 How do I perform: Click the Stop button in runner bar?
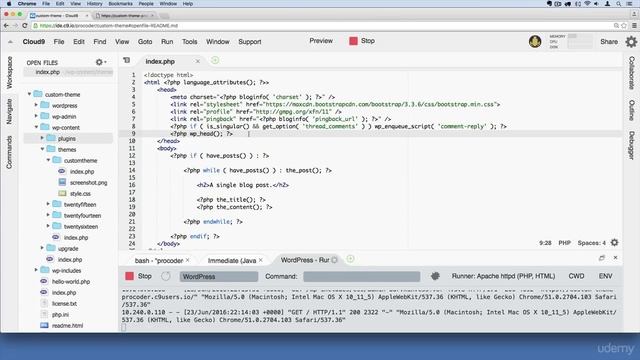(x=138, y=276)
